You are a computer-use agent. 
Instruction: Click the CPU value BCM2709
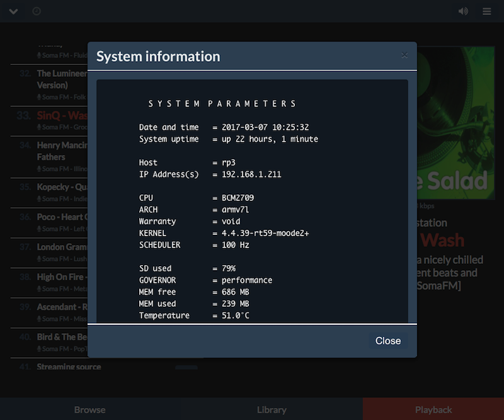[238, 198]
